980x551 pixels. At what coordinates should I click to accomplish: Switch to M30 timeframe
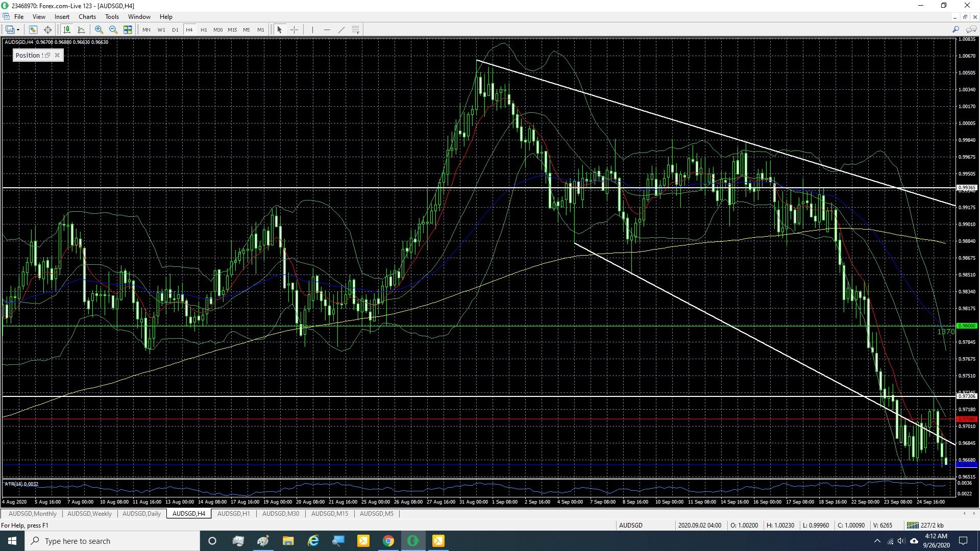tap(218, 30)
